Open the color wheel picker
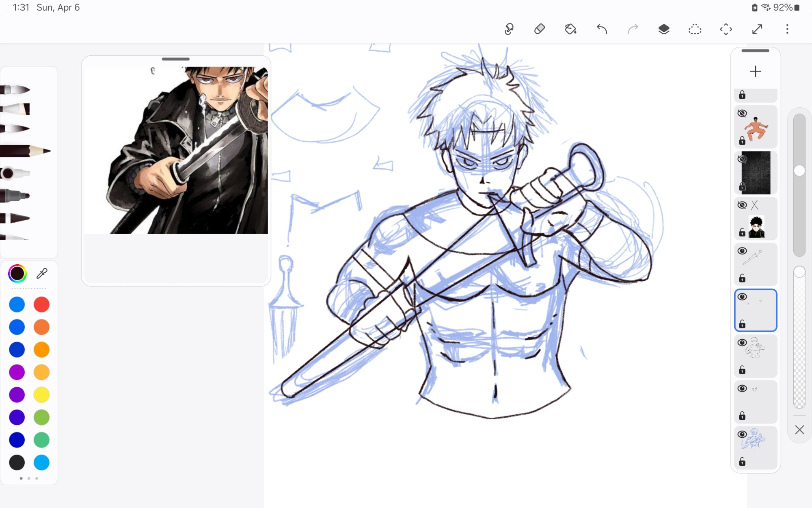The height and width of the screenshot is (508, 812). [x=17, y=274]
